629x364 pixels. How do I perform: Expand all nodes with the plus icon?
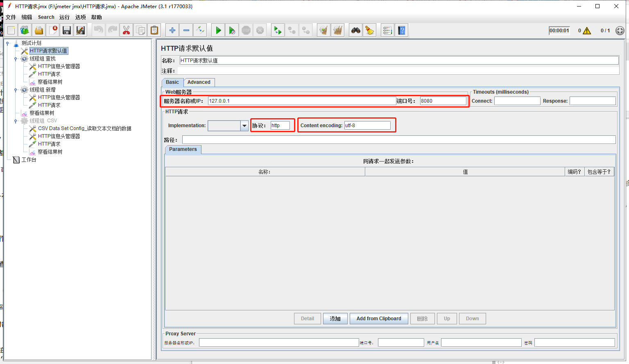[x=172, y=30]
